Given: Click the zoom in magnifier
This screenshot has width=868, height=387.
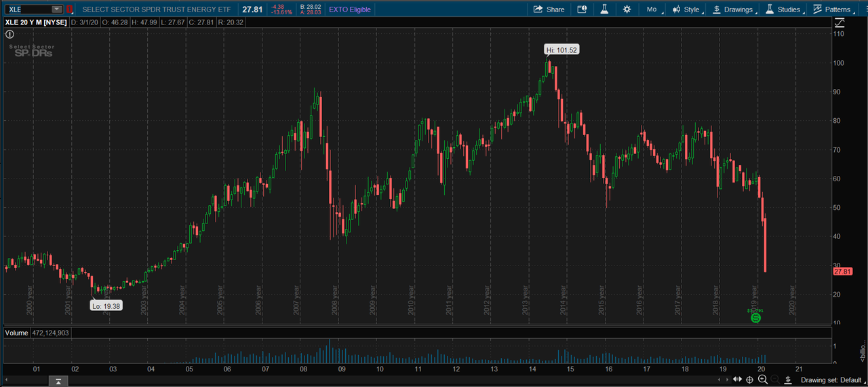Looking at the screenshot, I should coord(763,379).
